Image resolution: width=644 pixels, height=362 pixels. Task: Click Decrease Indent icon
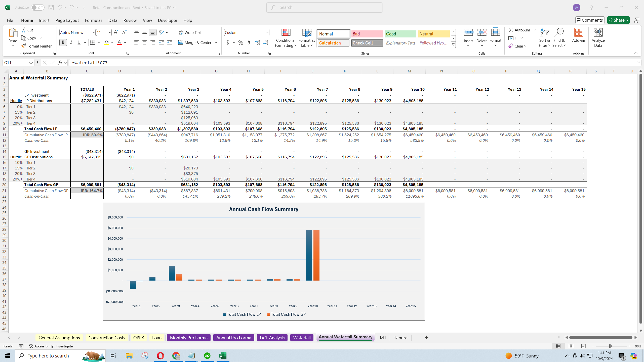tap(162, 42)
